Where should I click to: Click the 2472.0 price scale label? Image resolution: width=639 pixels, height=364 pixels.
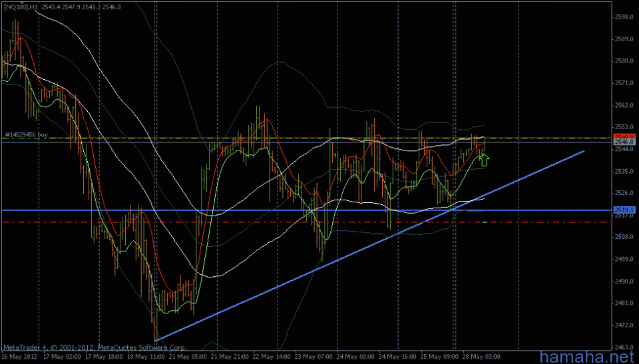[625, 325]
